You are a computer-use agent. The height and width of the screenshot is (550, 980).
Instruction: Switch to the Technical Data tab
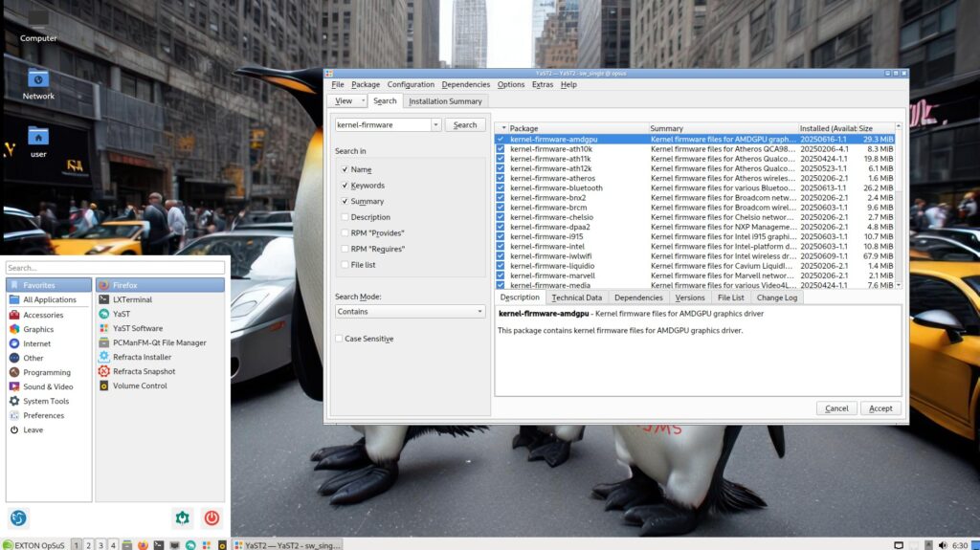click(576, 297)
